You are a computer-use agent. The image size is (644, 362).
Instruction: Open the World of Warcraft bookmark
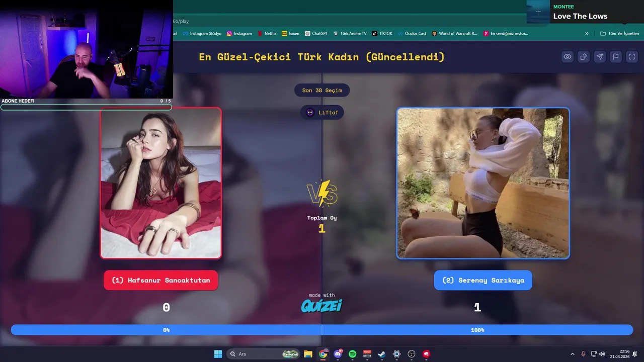coord(454,34)
